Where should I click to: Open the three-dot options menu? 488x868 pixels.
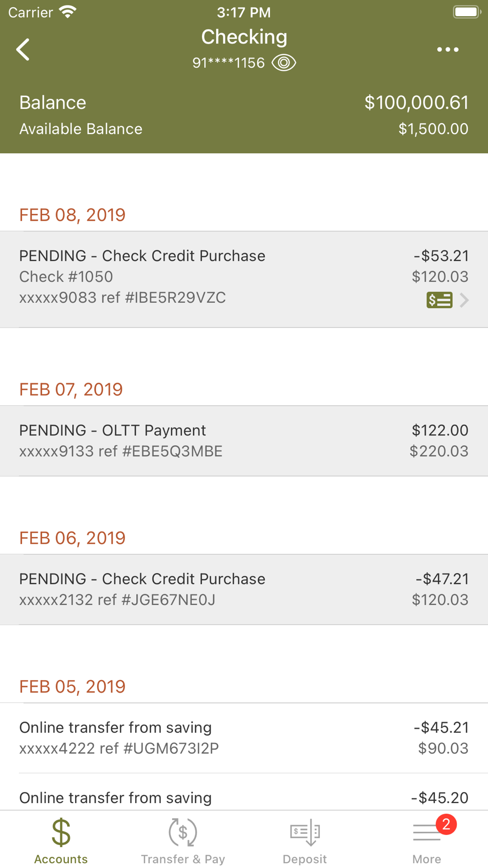(x=447, y=49)
